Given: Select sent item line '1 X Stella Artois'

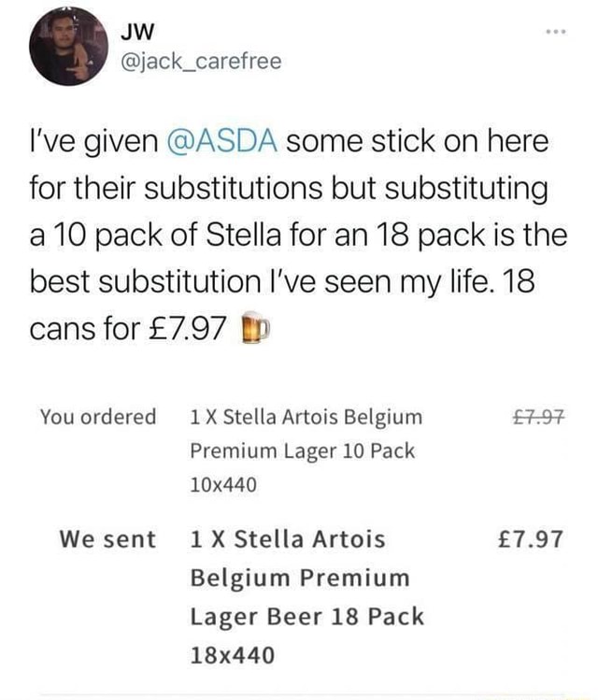Looking at the screenshot, I should [x=287, y=539].
